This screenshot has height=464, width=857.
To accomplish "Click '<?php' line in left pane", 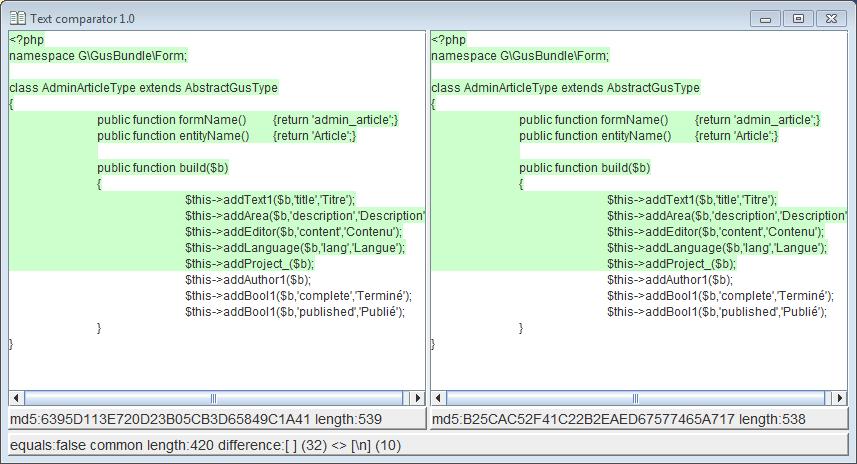I will 26,40.
